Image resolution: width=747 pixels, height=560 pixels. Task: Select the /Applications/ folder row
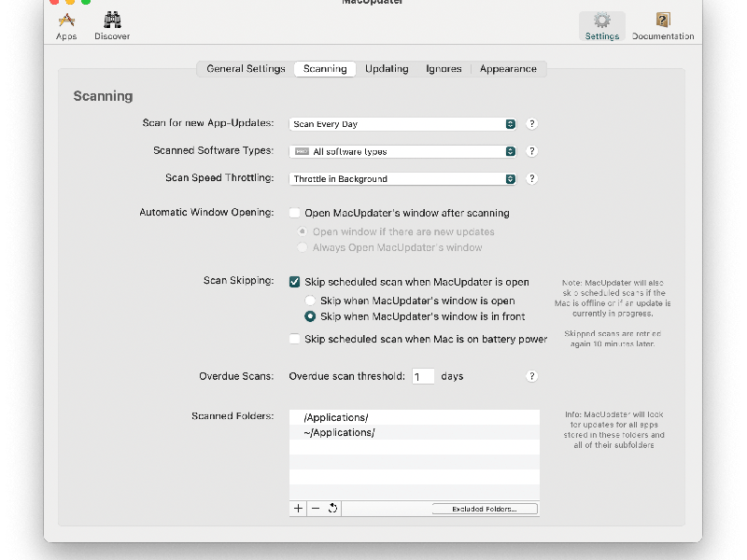tap(415, 417)
